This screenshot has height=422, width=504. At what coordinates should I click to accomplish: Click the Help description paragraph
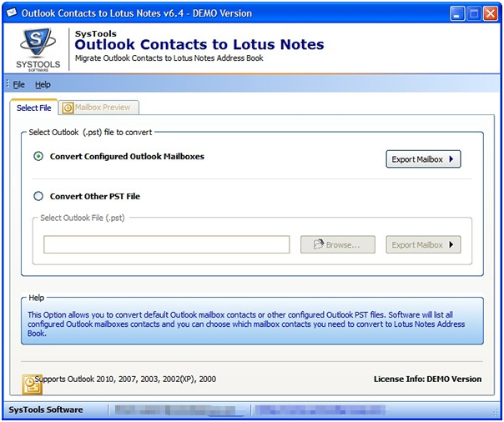pos(246,324)
